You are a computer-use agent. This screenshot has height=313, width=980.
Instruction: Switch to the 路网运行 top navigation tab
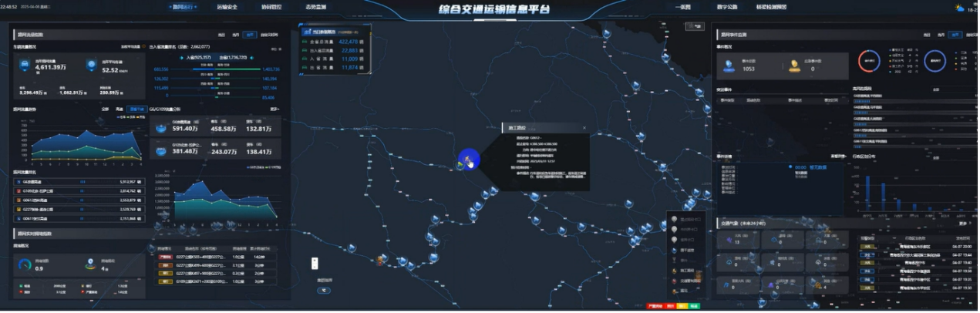click(182, 7)
